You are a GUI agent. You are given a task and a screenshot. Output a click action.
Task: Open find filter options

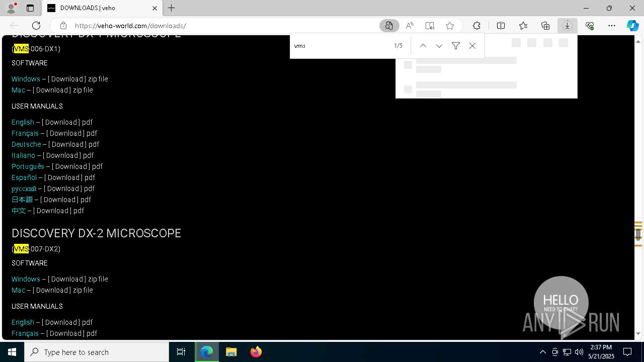pyautogui.click(x=456, y=46)
